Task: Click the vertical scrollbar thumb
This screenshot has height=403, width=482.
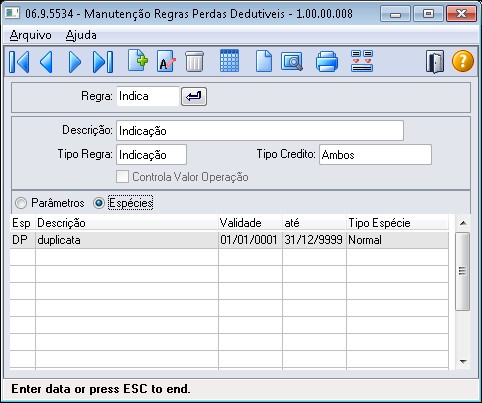Action: (x=462, y=271)
